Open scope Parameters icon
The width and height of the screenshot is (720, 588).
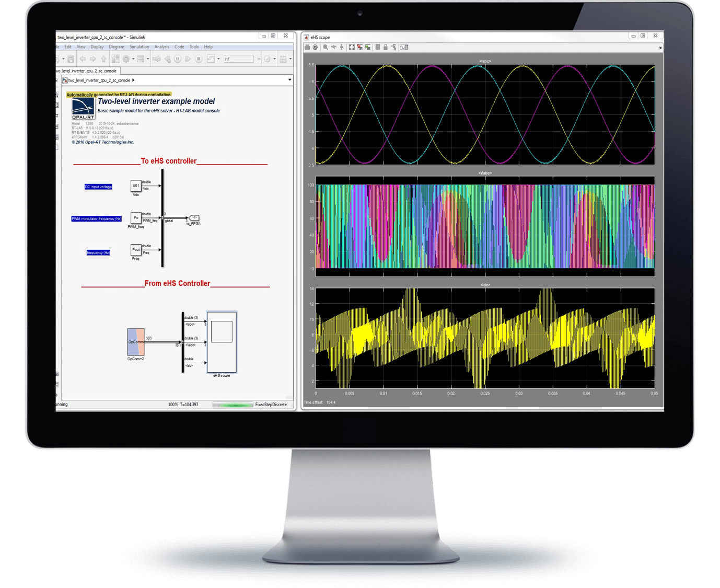pos(315,47)
